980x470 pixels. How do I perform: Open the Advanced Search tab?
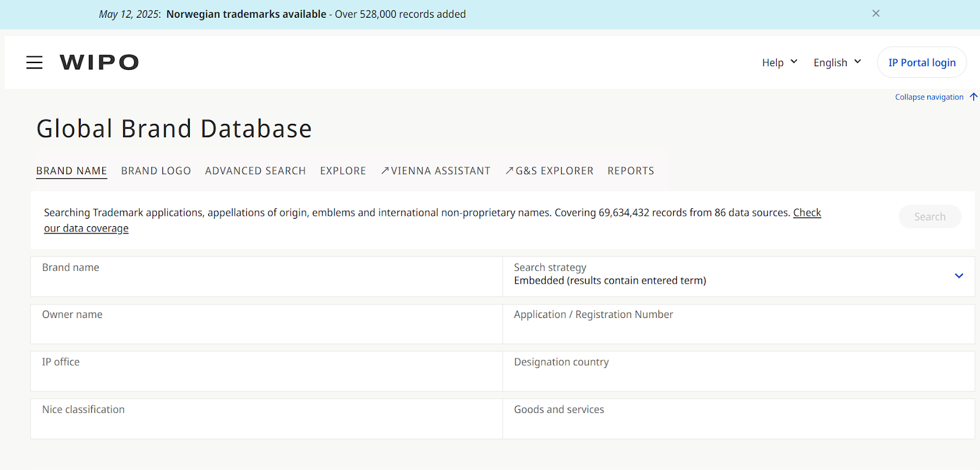(255, 171)
